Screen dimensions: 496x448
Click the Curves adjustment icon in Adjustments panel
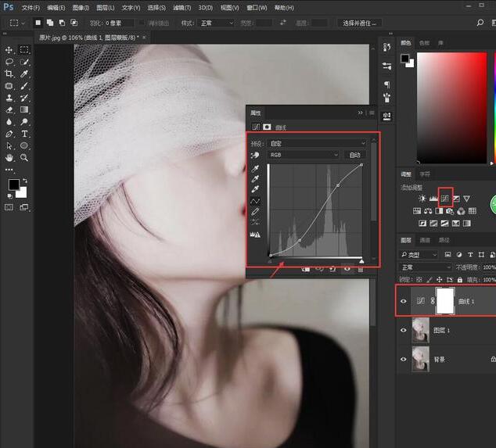pos(445,199)
